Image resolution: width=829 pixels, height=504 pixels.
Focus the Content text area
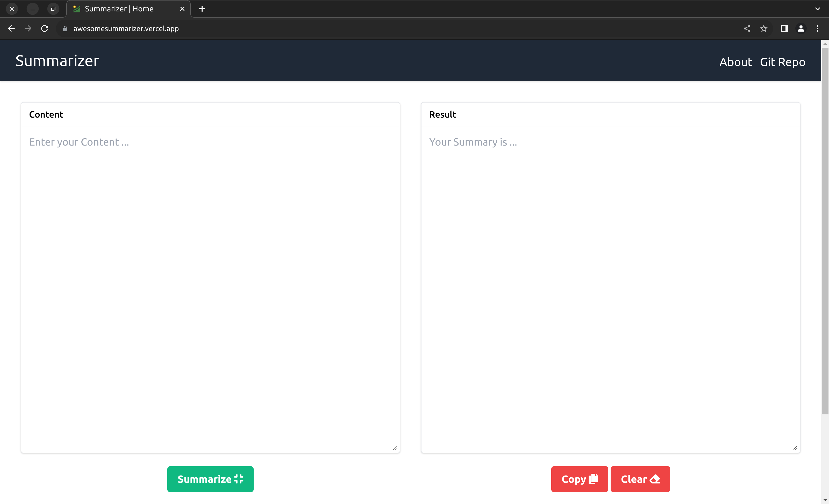click(210, 289)
